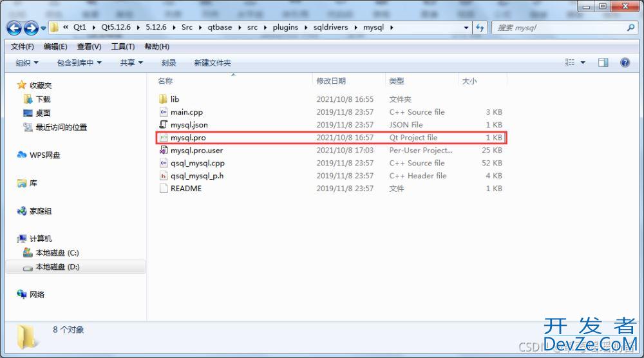Select 网络 in navigation pane
The width and height of the screenshot is (644, 358).
tap(37, 294)
